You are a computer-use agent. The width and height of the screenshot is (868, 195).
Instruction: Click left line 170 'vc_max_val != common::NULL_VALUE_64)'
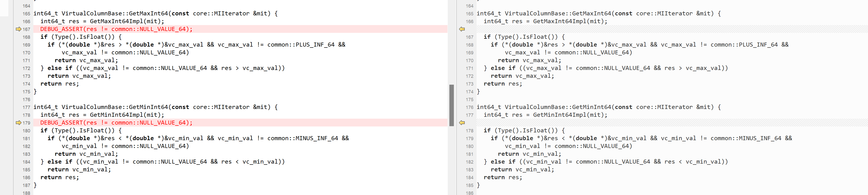(x=125, y=52)
